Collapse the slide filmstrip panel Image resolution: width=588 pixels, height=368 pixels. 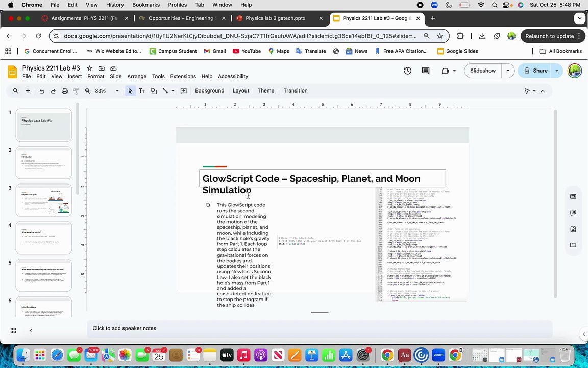coord(31,331)
